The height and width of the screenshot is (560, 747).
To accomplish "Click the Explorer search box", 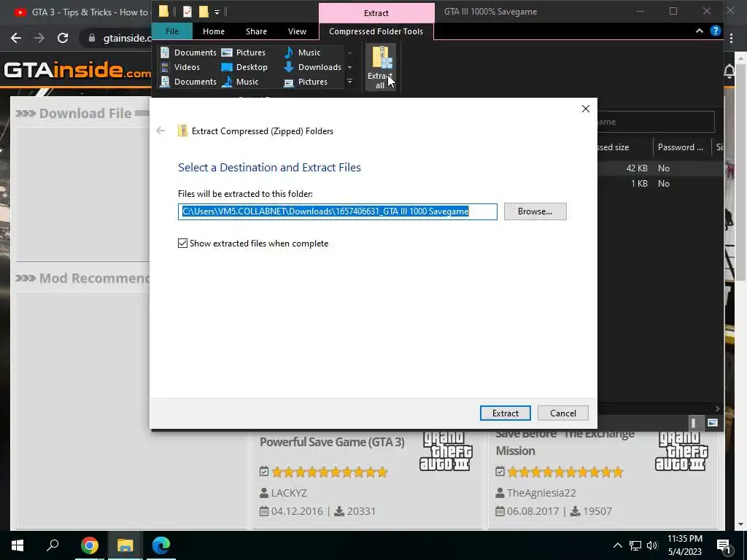I will click(x=656, y=122).
